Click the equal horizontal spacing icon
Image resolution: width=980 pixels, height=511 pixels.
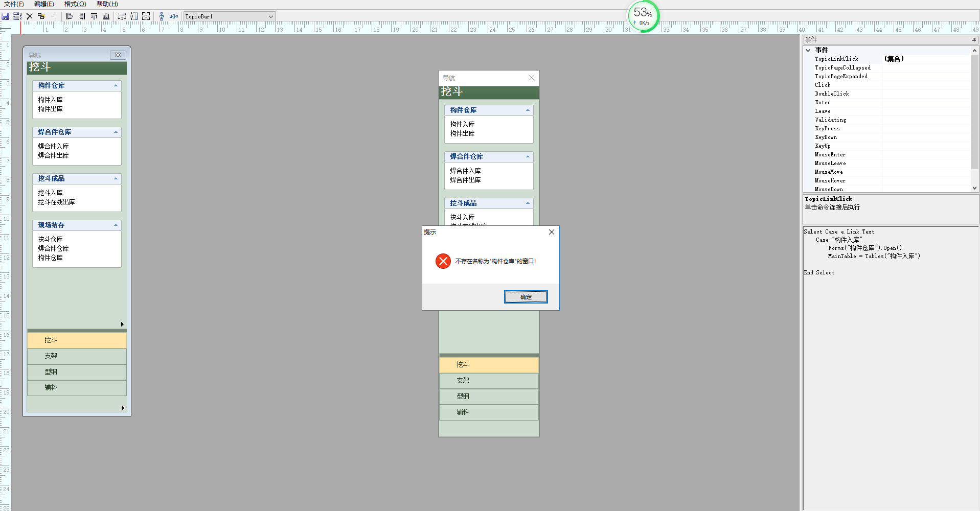pos(174,16)
